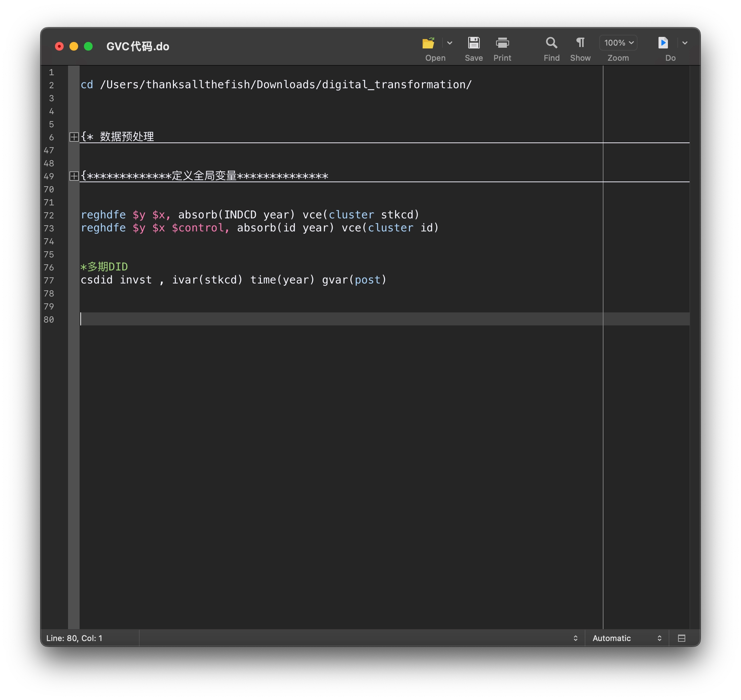Click the green full-screen window button
Image resolution: width=741 pixels, height=700 pixels.
coord(88,46)
